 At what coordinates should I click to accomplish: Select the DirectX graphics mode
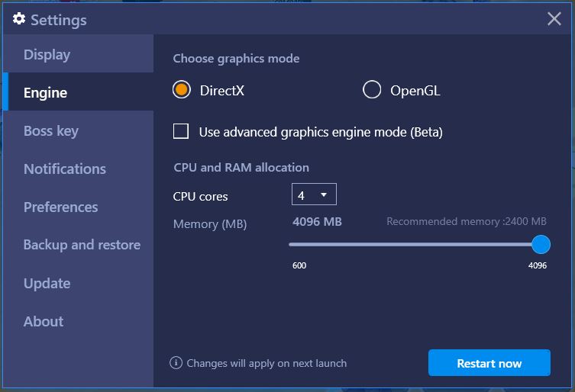click(x=182, y=90)
